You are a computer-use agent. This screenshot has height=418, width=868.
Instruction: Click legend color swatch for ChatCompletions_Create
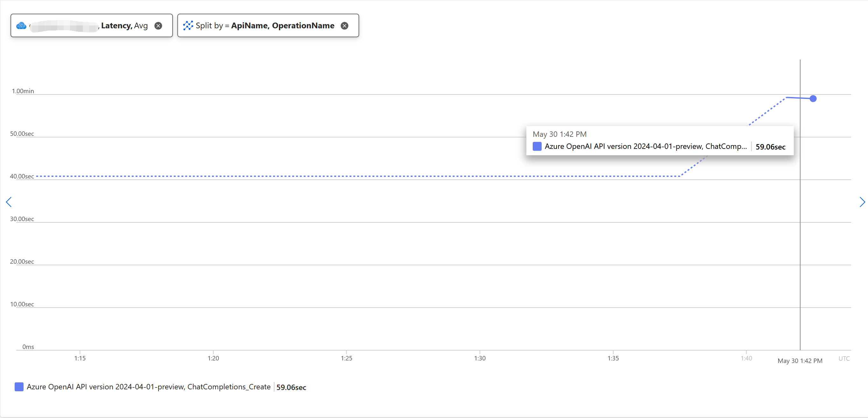click(19, 387)
